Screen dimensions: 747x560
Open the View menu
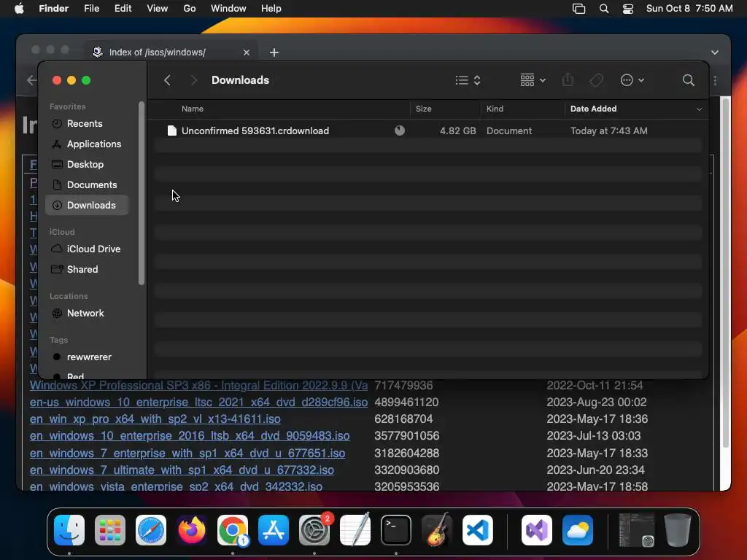coord(158,9)
